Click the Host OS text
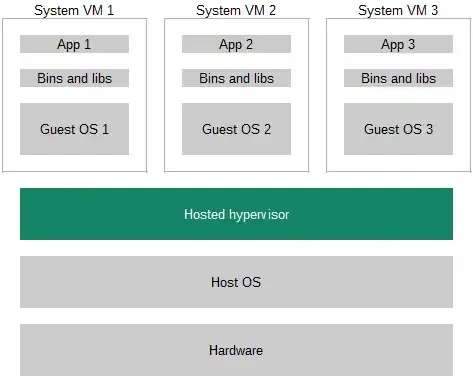 pos(236,282)
